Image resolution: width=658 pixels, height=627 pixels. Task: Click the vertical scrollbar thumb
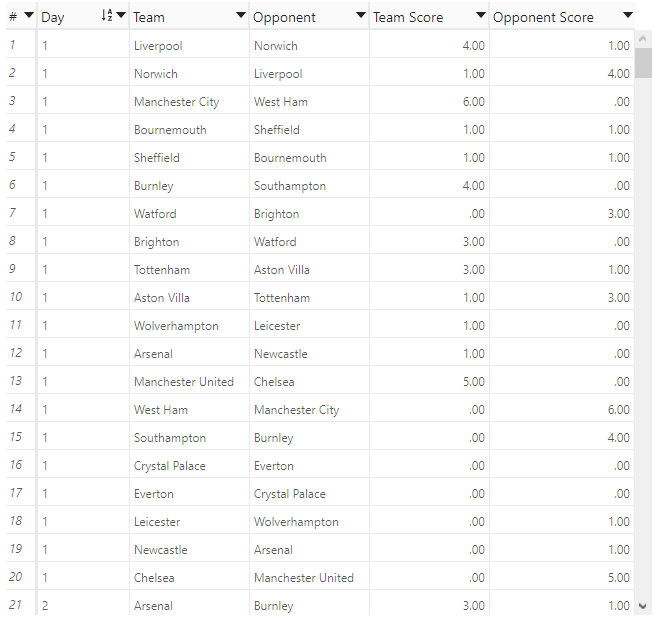643,63
